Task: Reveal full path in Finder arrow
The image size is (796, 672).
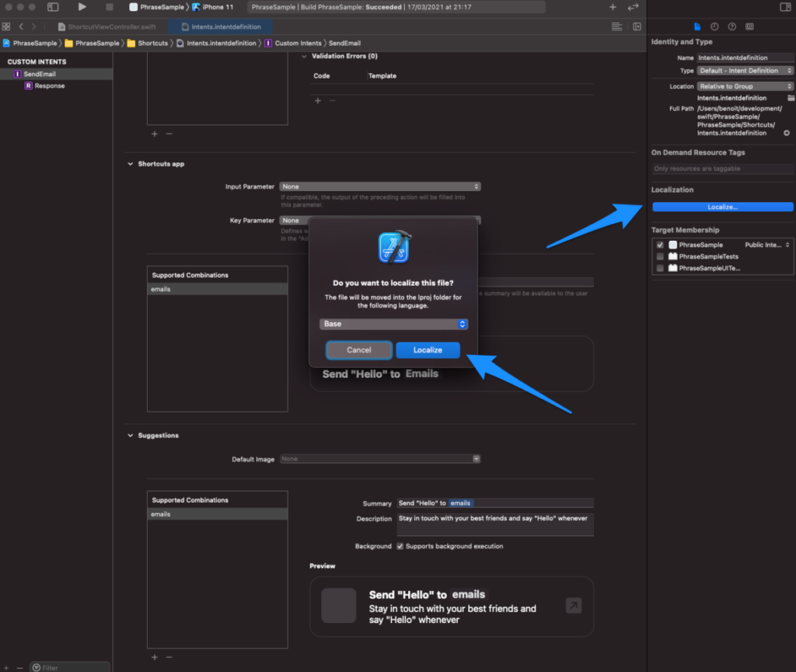Action: [787, 133]
